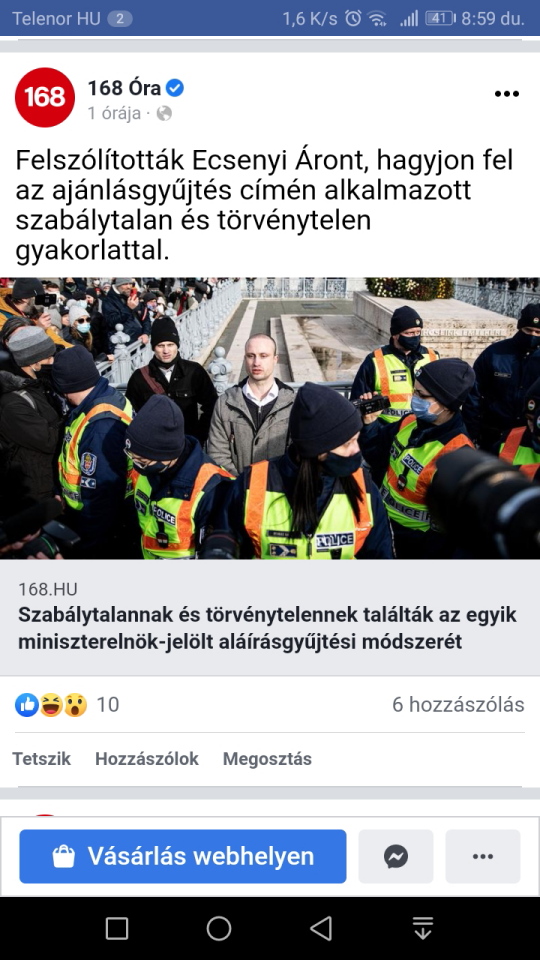View the like reaction icon list
Screen dimensions: 540x960
(x=27, y=705)
